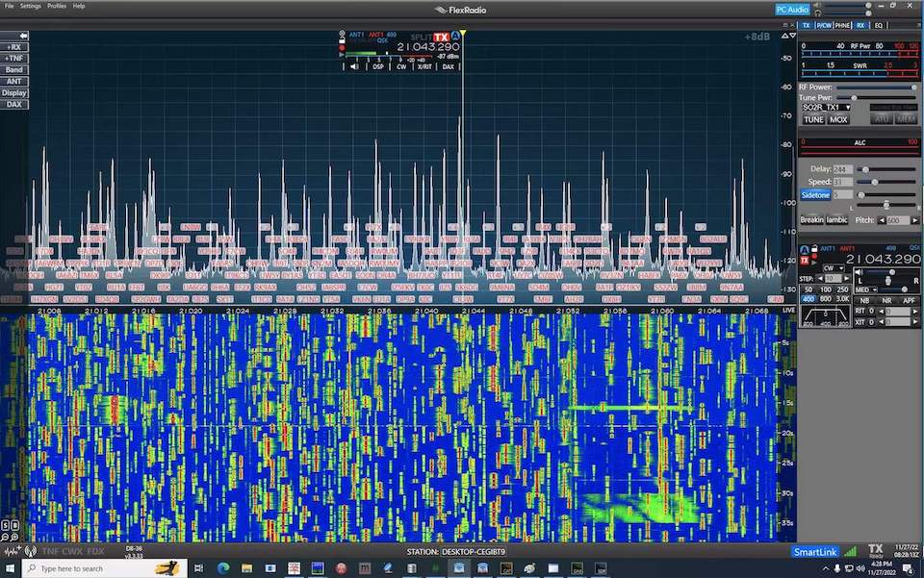Click the waveform icon in the status bar
The image size is (924, 578).
tap(12, 551)
